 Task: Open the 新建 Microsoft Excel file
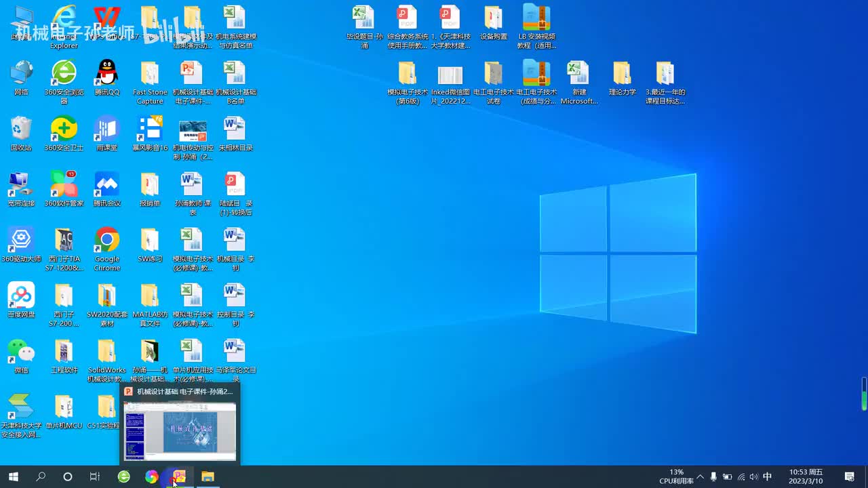(579, 83)
